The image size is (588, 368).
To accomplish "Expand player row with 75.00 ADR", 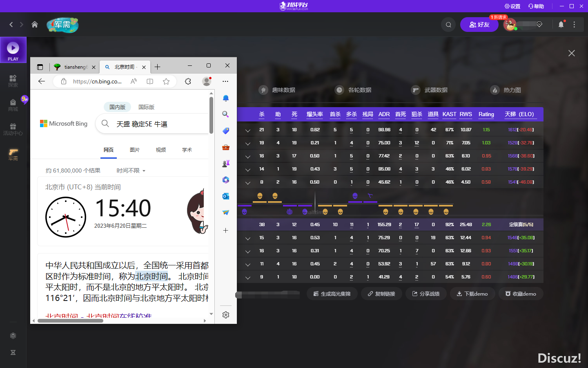I will 248,143.
